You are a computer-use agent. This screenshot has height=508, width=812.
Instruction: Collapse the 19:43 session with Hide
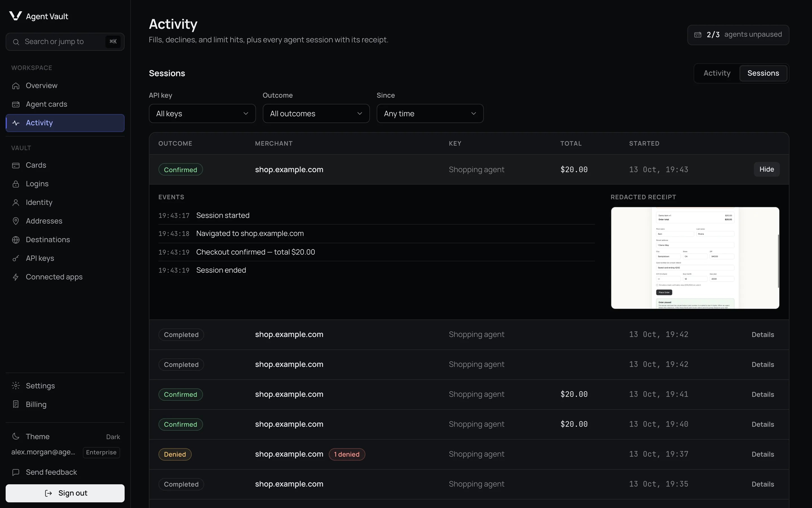click(767, 169)
